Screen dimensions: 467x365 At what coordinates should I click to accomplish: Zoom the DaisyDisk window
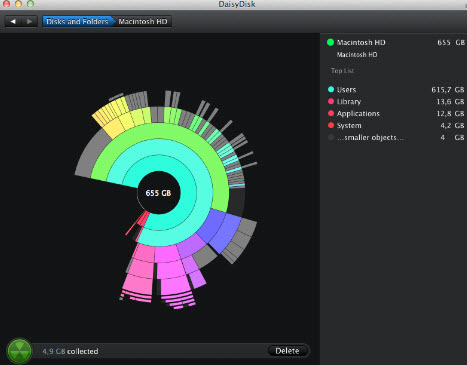click(x=31, y=4)
